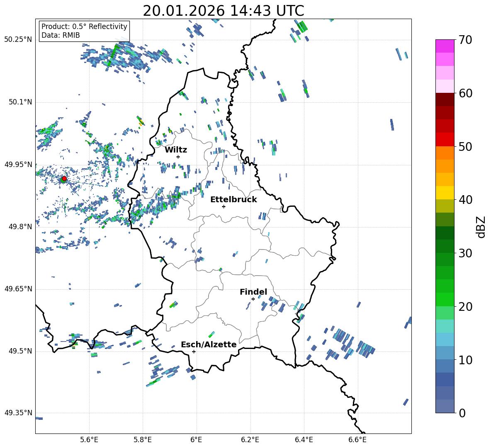The width and height of the screenshot is (491, 448).
Task: Click the Esch/Alzette station cross marker
Action: tap(194, 351)
